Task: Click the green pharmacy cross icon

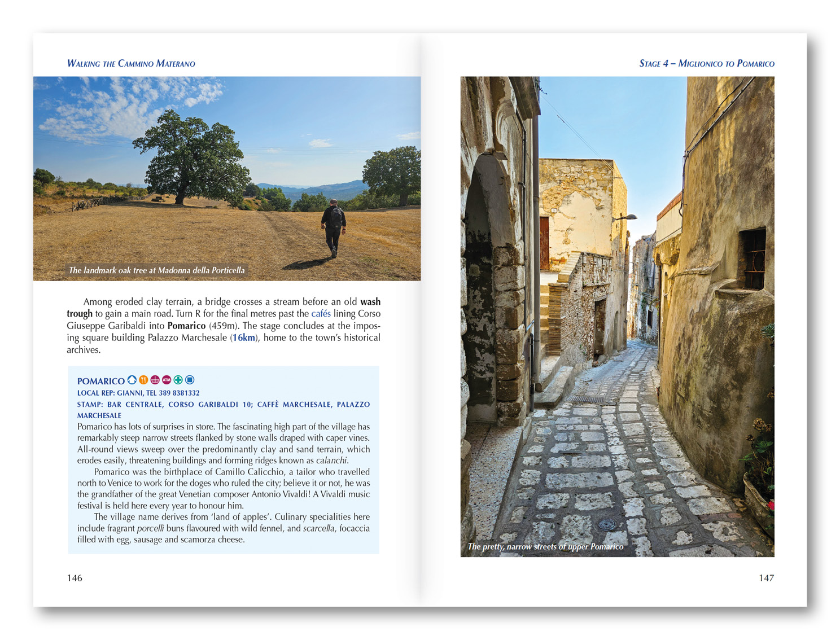Action: pyautogui.click(x=178, y=380)
